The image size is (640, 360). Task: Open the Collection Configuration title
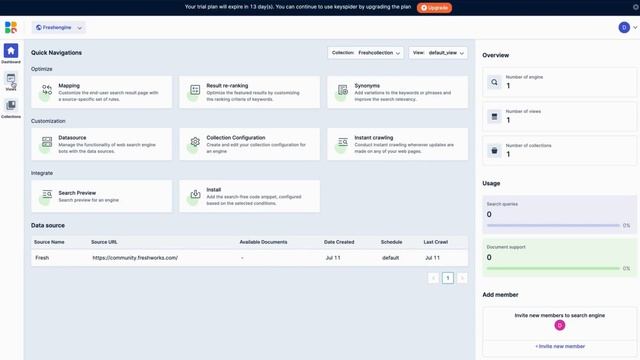(236, 138)
